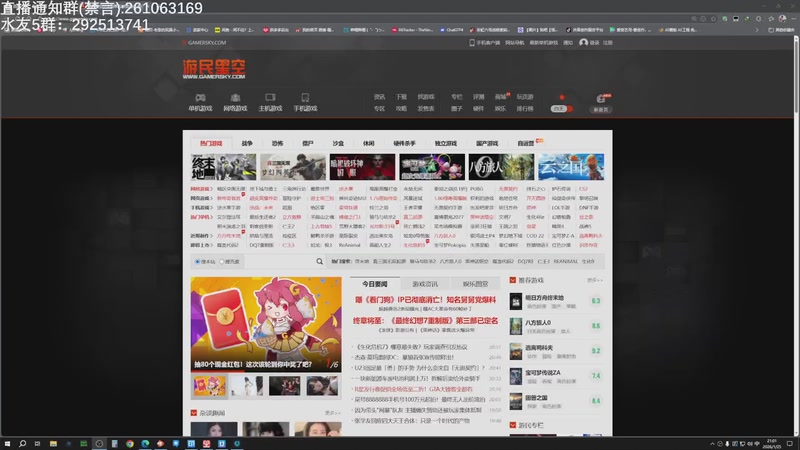This screenshot has width=800, height=450.
Task: Open the 网站导航 top bar link
Action: 514,43
